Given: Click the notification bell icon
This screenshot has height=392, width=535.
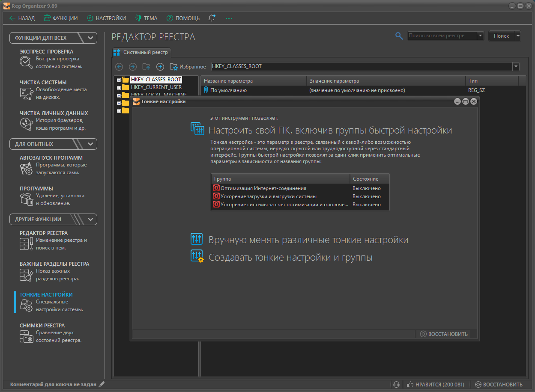Looking at the screenshot, I should pos(212,18).
